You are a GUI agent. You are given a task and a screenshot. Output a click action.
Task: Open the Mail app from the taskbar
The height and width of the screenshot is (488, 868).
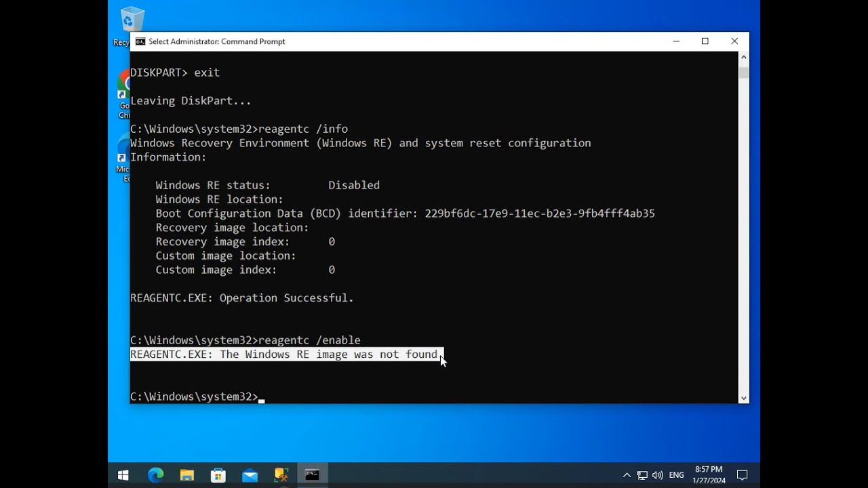point(250,475)
